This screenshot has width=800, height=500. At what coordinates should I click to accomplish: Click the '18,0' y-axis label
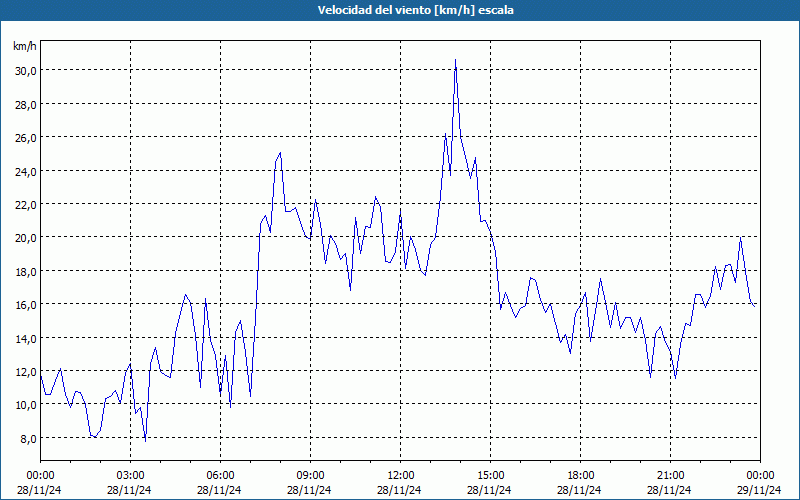(26, 271)
